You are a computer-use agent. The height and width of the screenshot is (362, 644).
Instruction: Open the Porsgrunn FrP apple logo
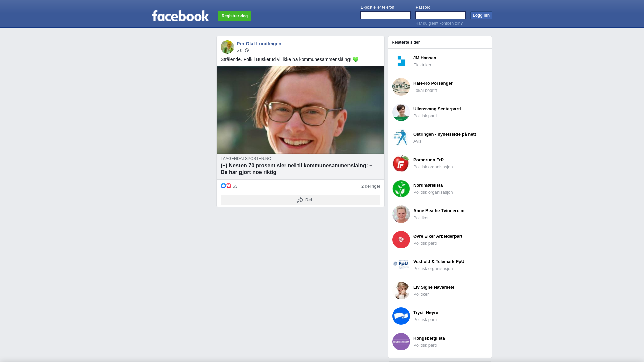pyautogui.click(x=401, y=163)
